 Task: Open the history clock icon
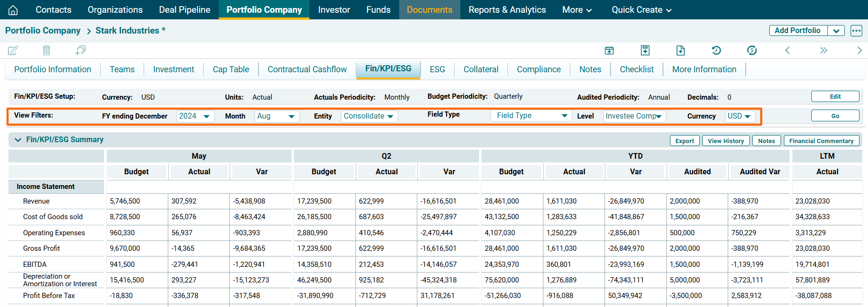pos(716,50)
